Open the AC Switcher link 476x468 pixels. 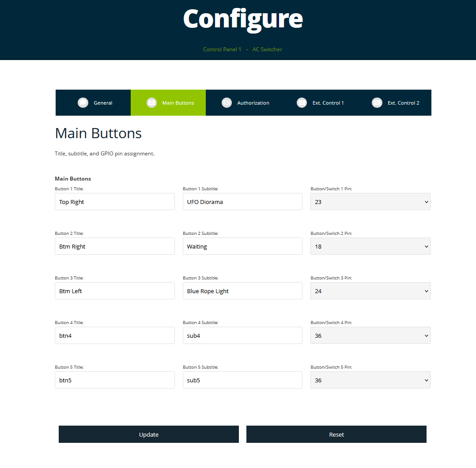tap(267, 49)
